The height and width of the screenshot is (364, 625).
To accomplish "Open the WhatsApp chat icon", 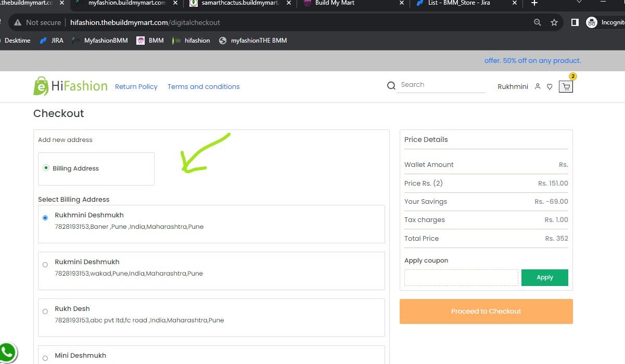I will click(x=7, y=353).
